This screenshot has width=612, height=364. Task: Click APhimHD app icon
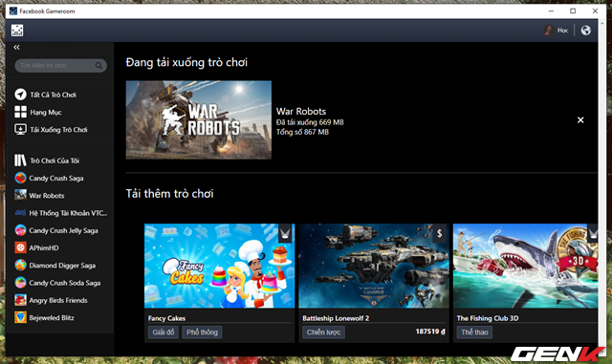[x=20, y=247]
